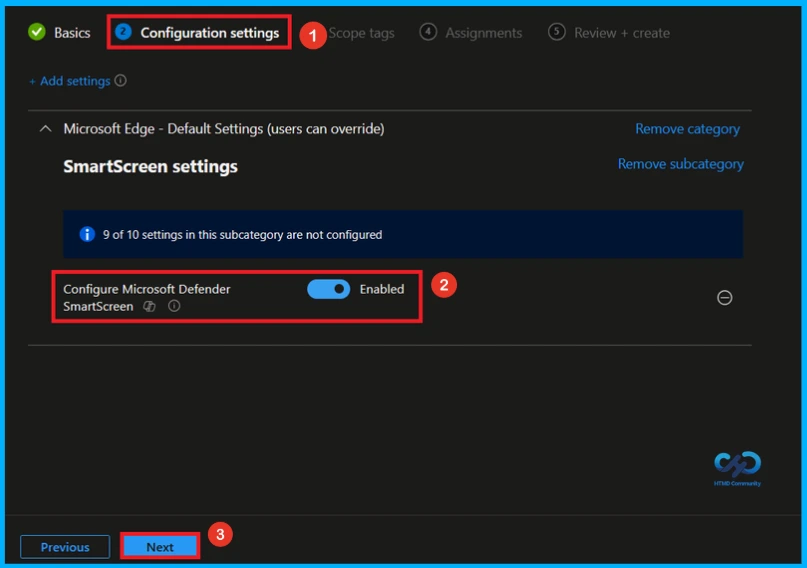Image resolution: width=807 pixels, height=568 pixels.
Task: Click Remove subcategory link
Action: (x=680, y=164)
